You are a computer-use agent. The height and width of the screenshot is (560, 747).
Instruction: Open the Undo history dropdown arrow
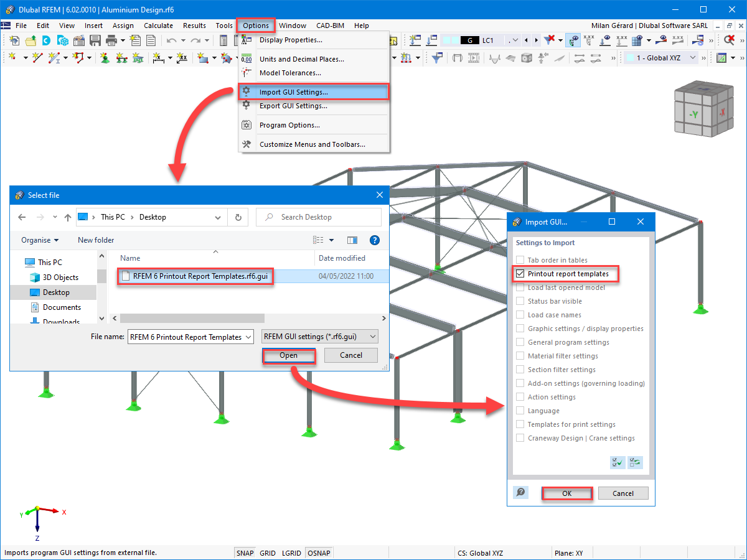182,40
